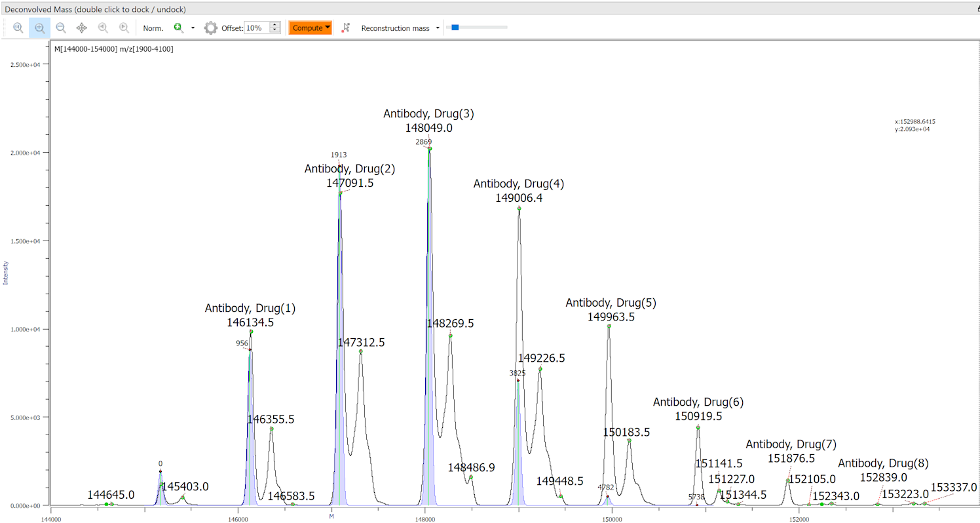This screenshot has height=523, width=980.
Task: Click the Offset percentage input field
Action: point(256,28)
